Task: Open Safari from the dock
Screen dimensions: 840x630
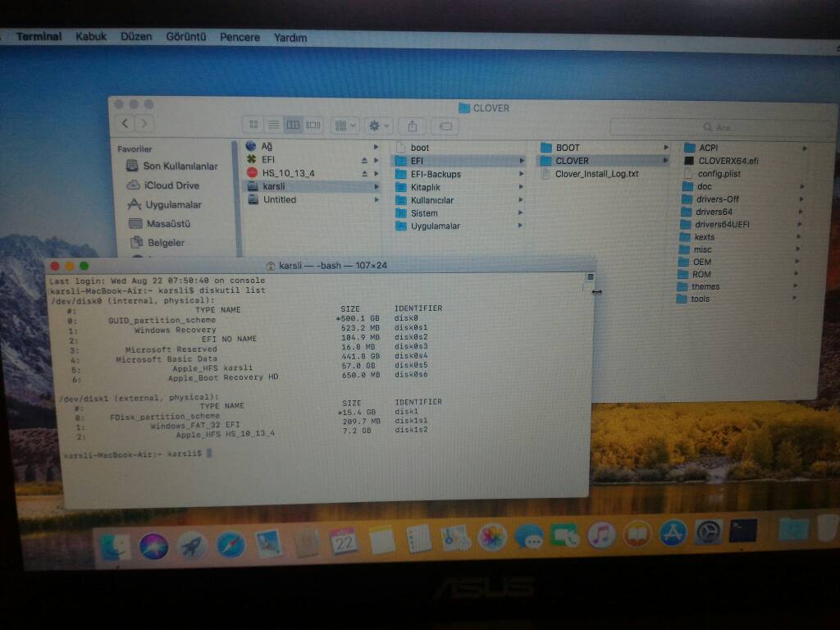Action: (x=231, y=544)
